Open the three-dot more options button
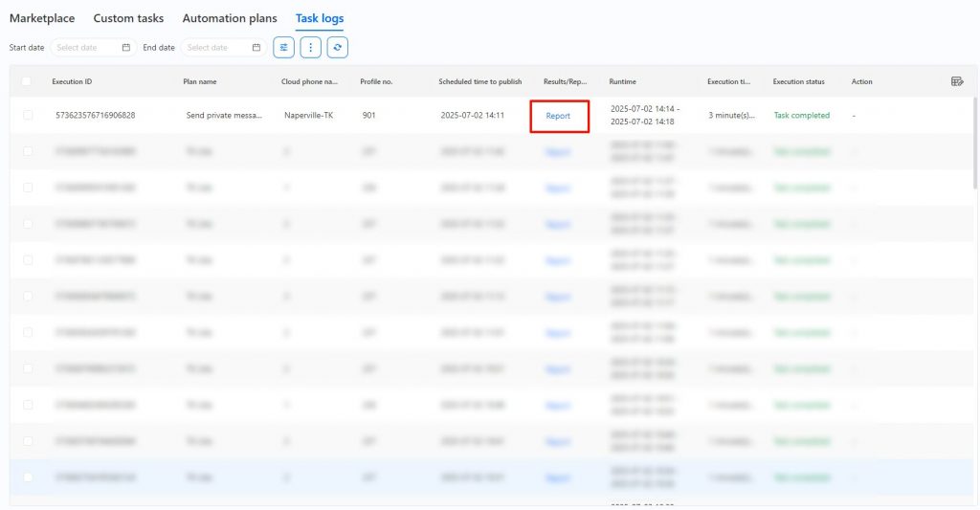 [x=311, y=48]
